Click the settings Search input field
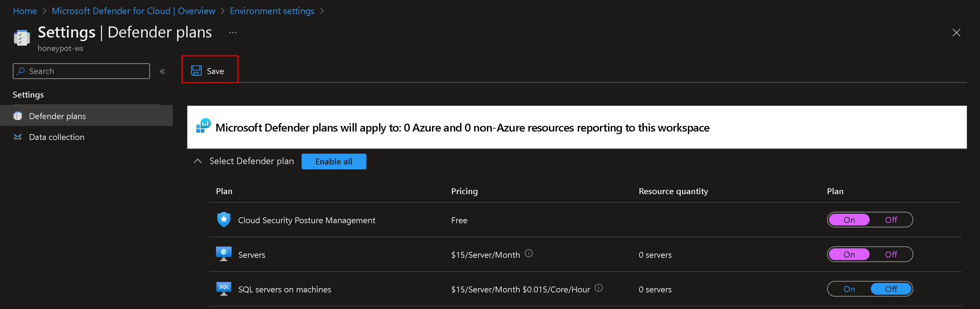This screenshot has height=309, width=980. pyautogui.click(x=81, y=71)
